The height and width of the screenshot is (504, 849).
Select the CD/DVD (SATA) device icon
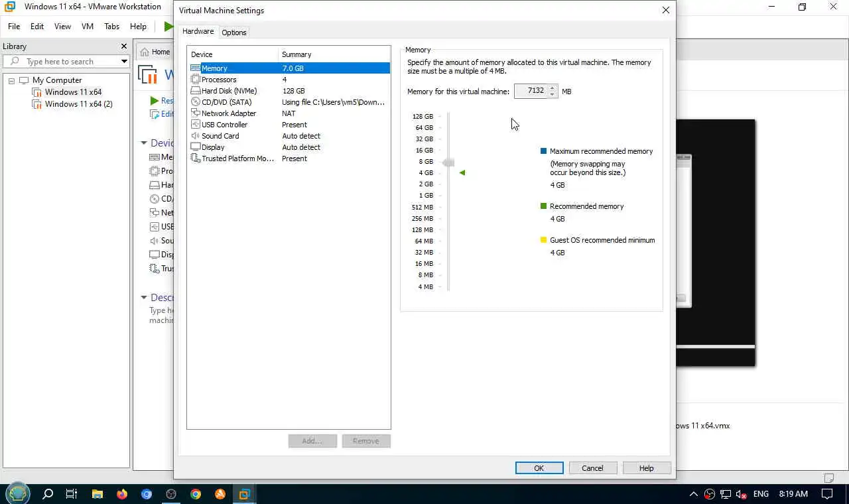(x=196, y=102)
